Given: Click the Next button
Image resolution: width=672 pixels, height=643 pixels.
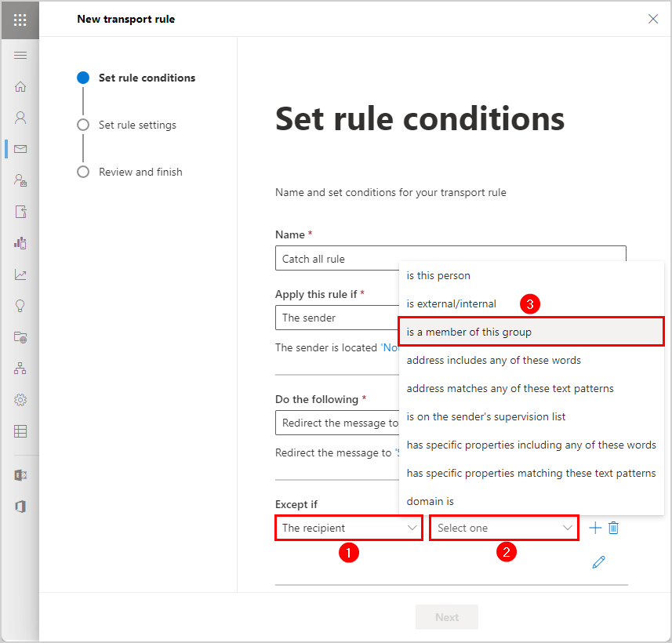Looking at the screenshot, I should point(447,617).
